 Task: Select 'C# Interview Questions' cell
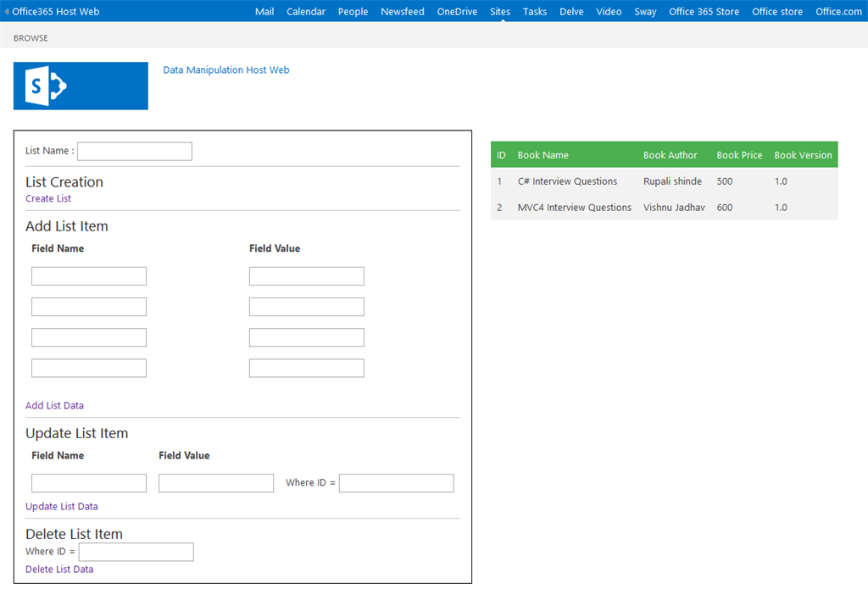tap(567, 181)
